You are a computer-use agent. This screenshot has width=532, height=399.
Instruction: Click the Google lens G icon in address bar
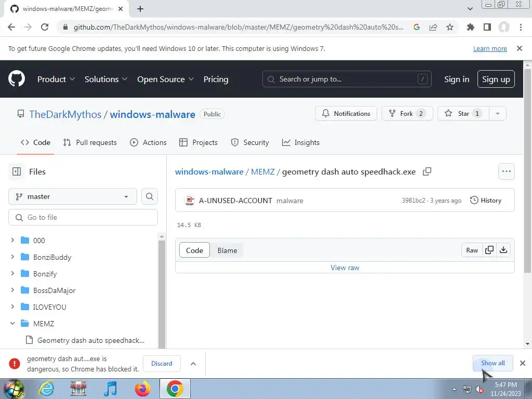click(417, 27)
